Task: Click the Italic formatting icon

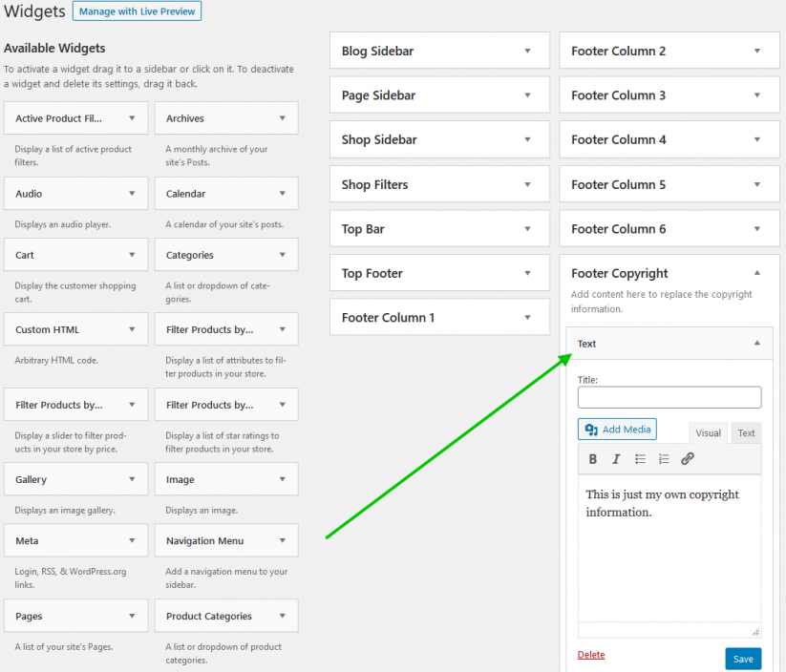Action: 616,459
